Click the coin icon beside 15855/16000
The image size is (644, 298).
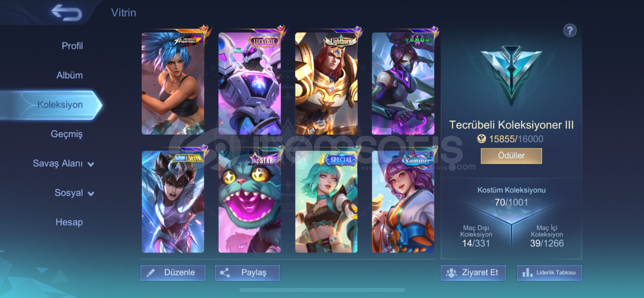tap(482, 139)
